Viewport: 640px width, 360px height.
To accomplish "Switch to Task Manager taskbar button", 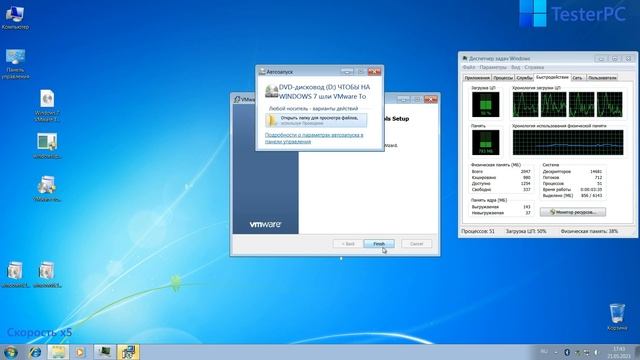I will click(104, 352).
